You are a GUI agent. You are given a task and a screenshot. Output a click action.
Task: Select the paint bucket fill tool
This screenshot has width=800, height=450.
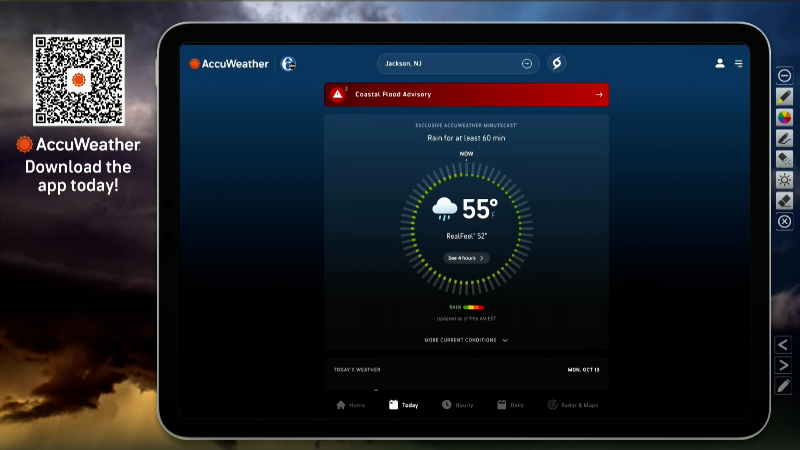click(x=785, y=159)
